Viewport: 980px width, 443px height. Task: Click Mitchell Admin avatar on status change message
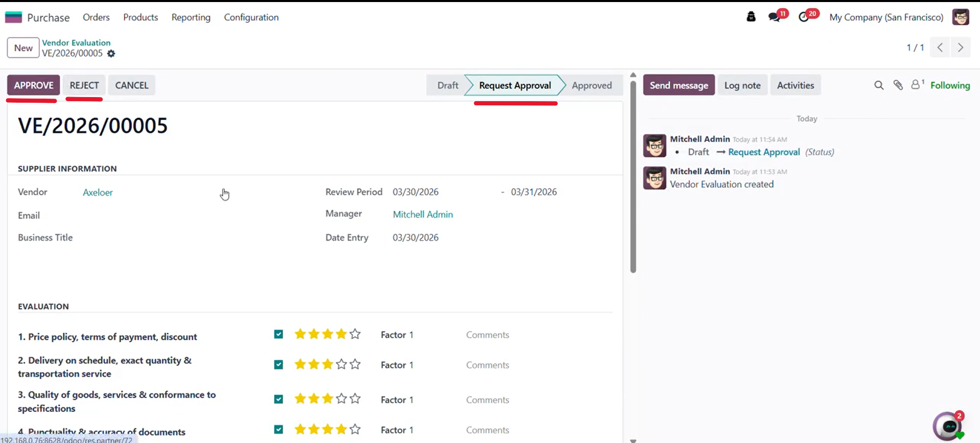pyautogui.click(x=655, y=146)
